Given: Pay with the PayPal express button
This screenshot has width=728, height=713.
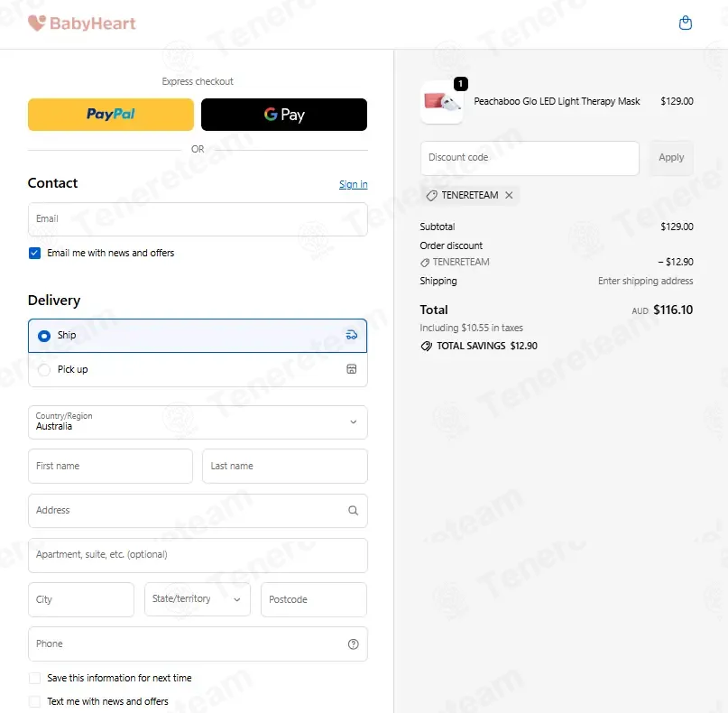Looking at the screenshot, I should click(111, 115).
